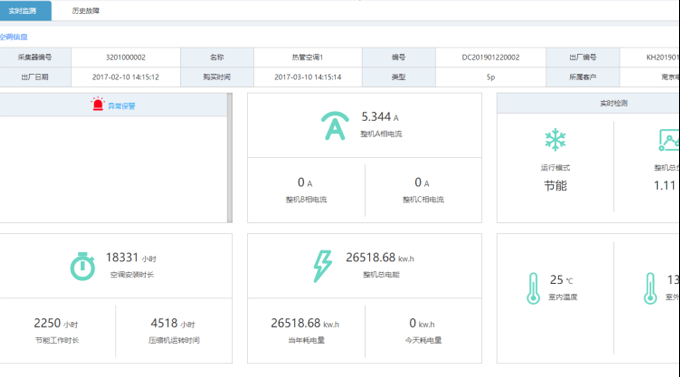The width and height of the screenshot is (680, 377).
Task: Click the 整机总电能 label
Action: (x=381, y=275)
